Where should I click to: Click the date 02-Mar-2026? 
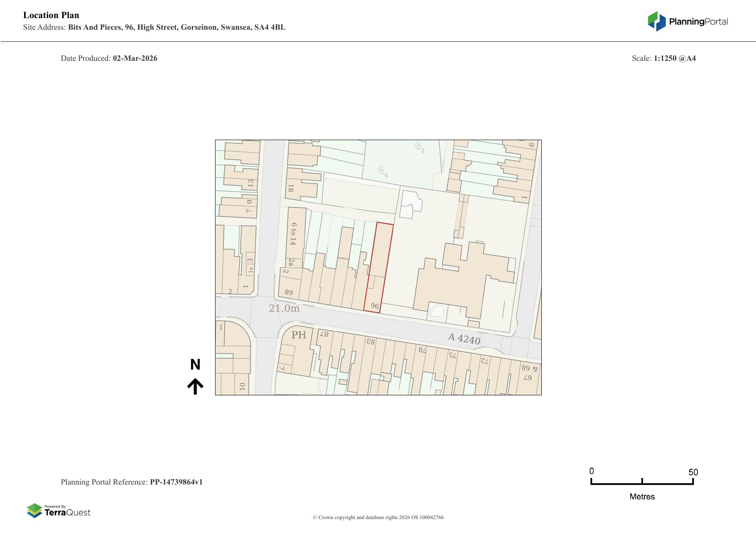[x=135, y=58]
